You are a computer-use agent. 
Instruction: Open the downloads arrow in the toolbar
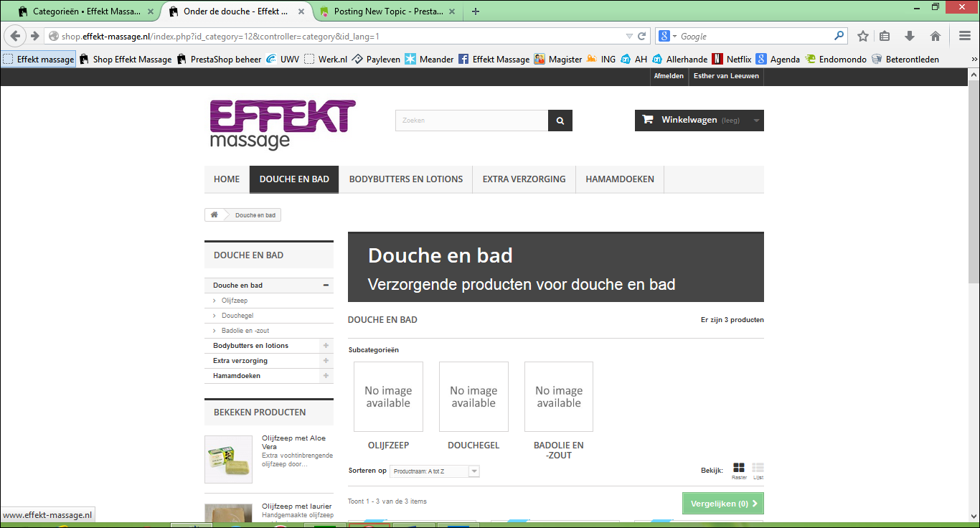pyautogui.click(x=910, y=36)
